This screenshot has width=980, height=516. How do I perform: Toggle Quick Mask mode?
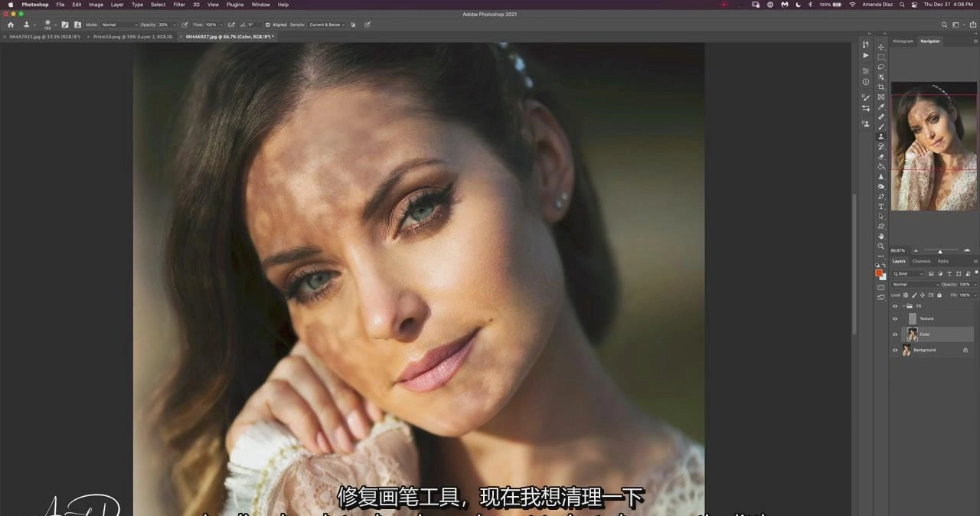tap(881, 288)
